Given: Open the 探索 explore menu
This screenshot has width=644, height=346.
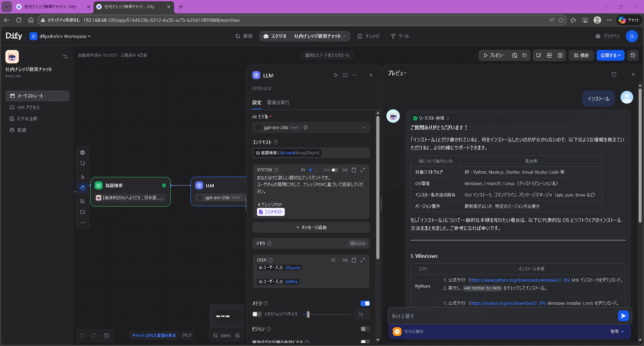Looking at the screenshot, I should pos(244,36).
